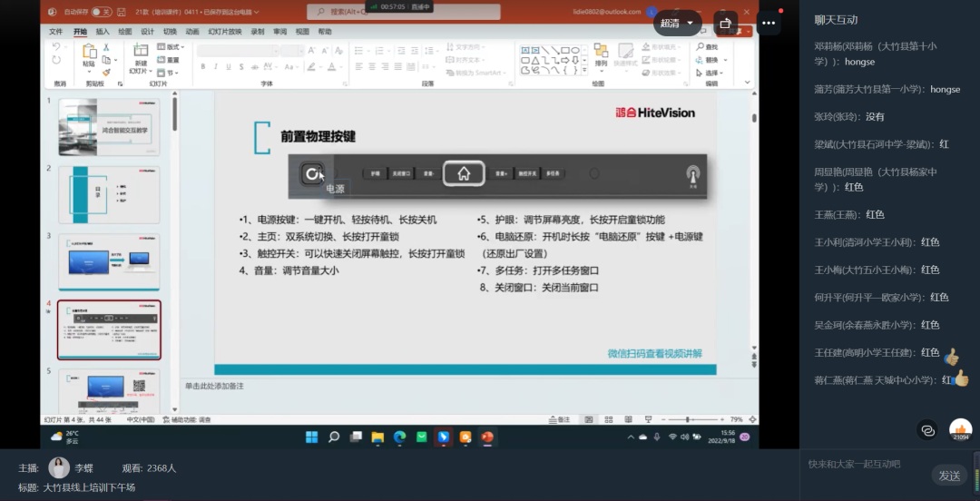The image size is (980, 501).
Task: Click the Undo arrow in ribbon
Action: 56,47
